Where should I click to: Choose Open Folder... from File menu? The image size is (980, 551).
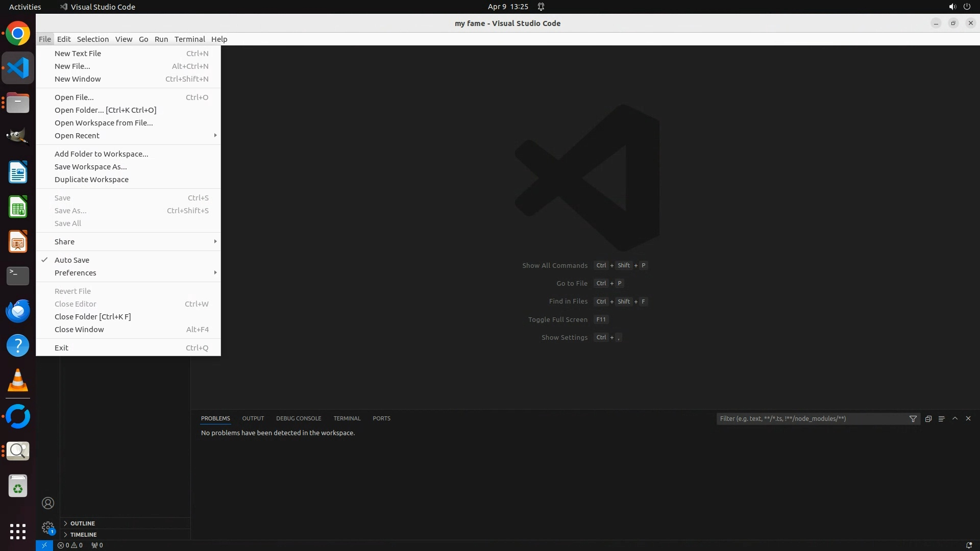point(105,110)
